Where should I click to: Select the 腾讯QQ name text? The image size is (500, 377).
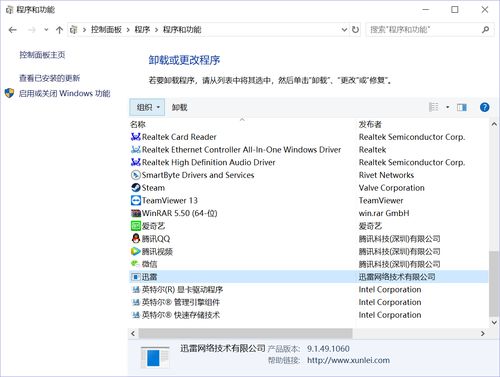point(156,239)
